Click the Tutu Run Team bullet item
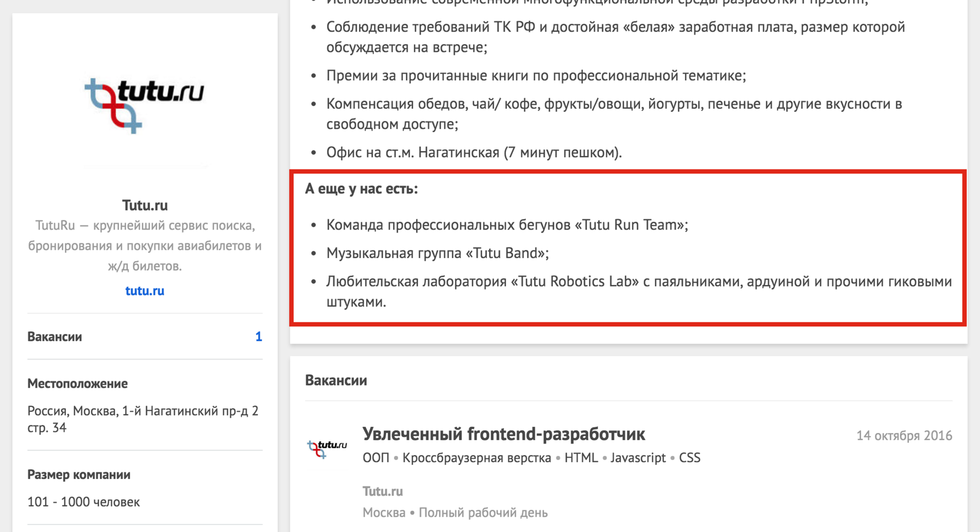 point(507,225)
